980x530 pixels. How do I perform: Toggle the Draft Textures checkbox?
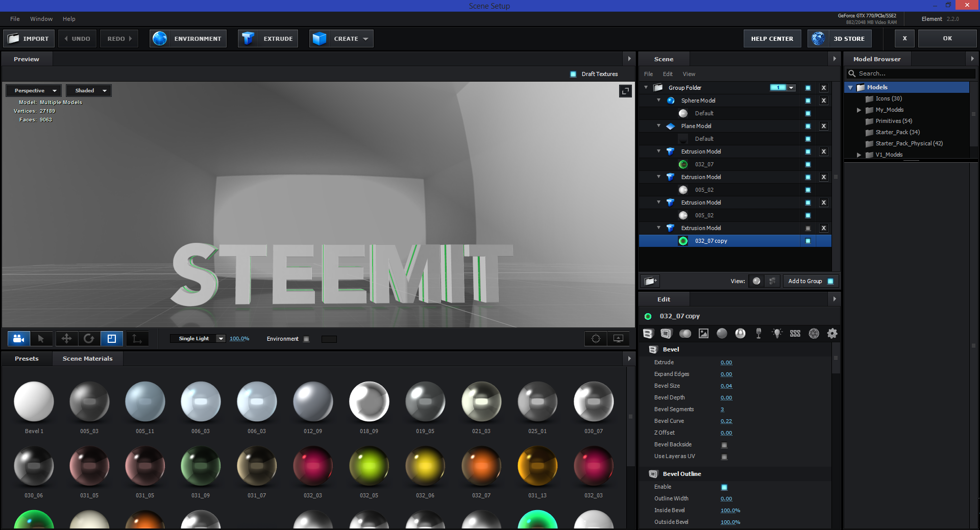click(x=573, y=74)
